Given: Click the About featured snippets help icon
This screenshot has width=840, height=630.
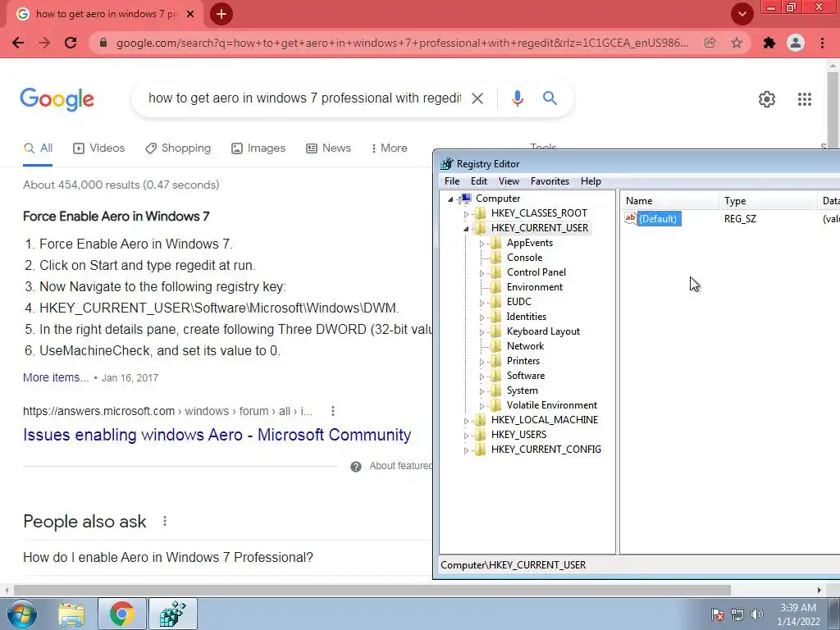Looking at the screenshot, I should tap(356, 467).
